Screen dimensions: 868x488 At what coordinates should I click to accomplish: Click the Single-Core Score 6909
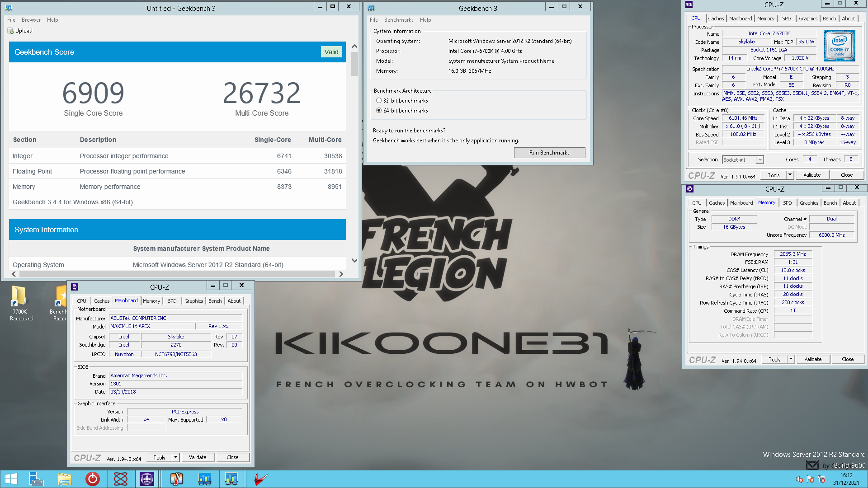[x=93, y=93]
